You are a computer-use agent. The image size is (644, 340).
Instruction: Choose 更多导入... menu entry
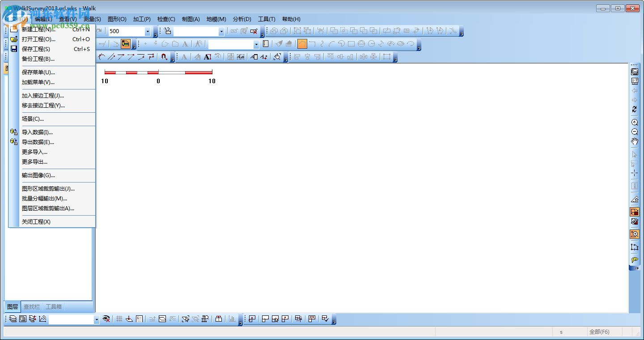click(x=52, y=152)
